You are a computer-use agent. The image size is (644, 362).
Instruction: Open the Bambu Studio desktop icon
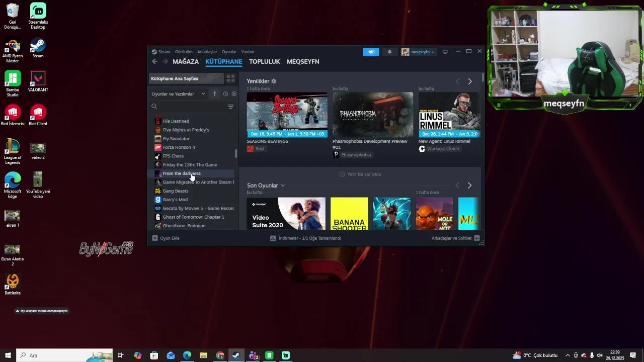[13, 84]
